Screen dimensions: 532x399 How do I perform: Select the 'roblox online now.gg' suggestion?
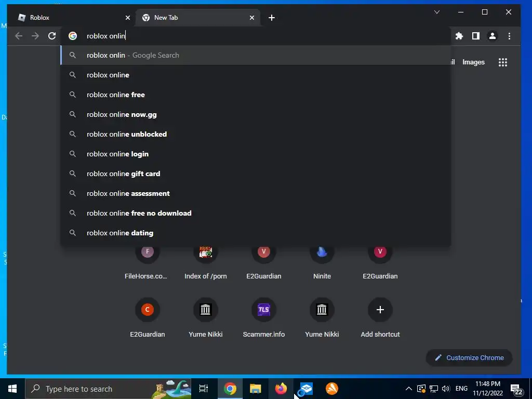pyautogui.click(x=256, y=114)
